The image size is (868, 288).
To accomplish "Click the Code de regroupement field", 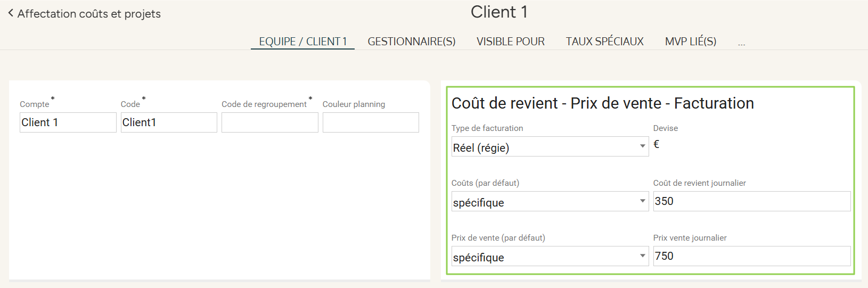I will pos(269,122).
